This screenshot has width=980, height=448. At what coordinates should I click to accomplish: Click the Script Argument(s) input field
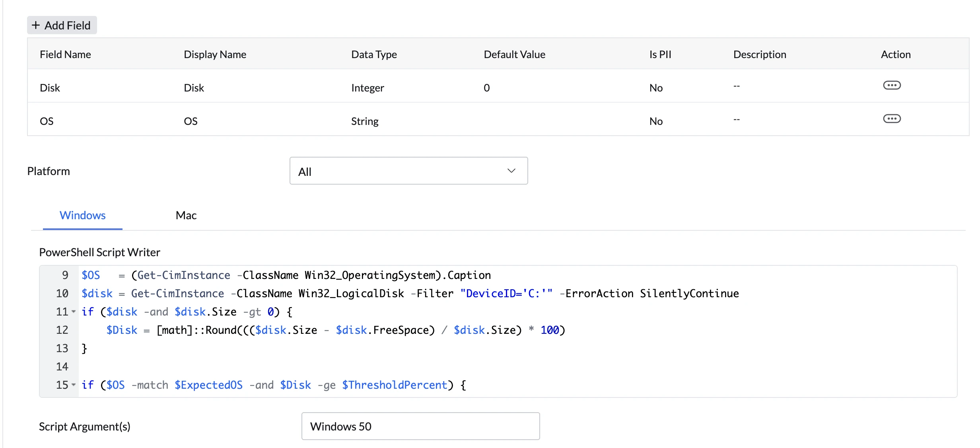pos(420,426)
